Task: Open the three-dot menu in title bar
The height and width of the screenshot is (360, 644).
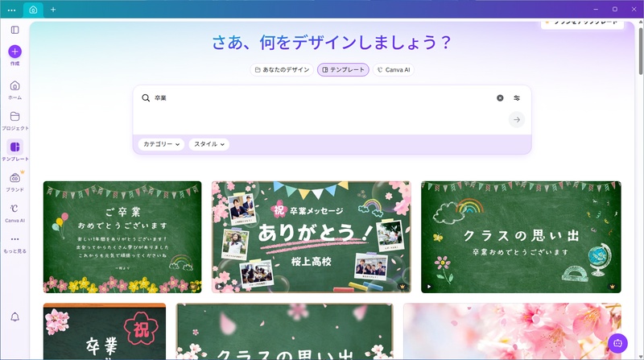Action: pos(11,10)
